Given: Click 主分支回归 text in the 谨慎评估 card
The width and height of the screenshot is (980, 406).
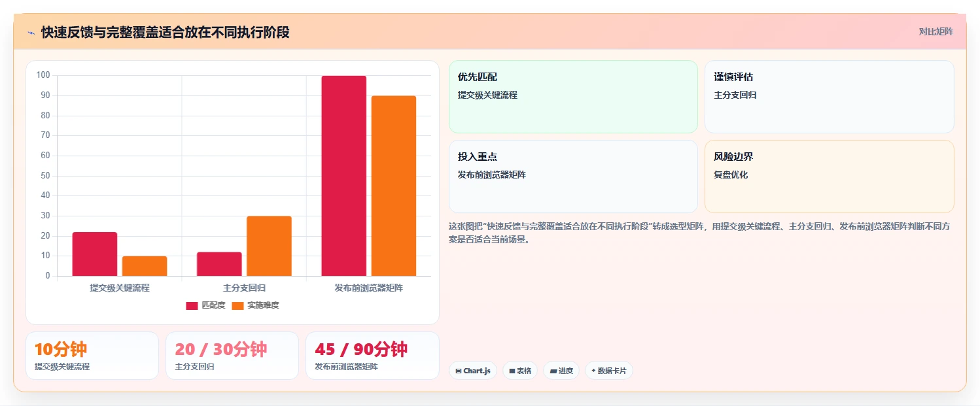Looking at the screenshot, I should tap(735, 95).
